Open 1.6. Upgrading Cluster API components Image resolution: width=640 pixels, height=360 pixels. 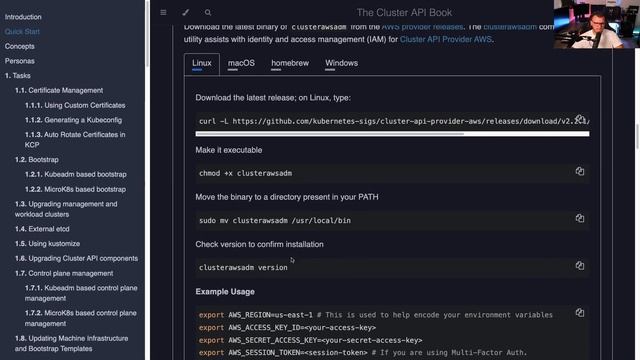(x=76, y=258)
